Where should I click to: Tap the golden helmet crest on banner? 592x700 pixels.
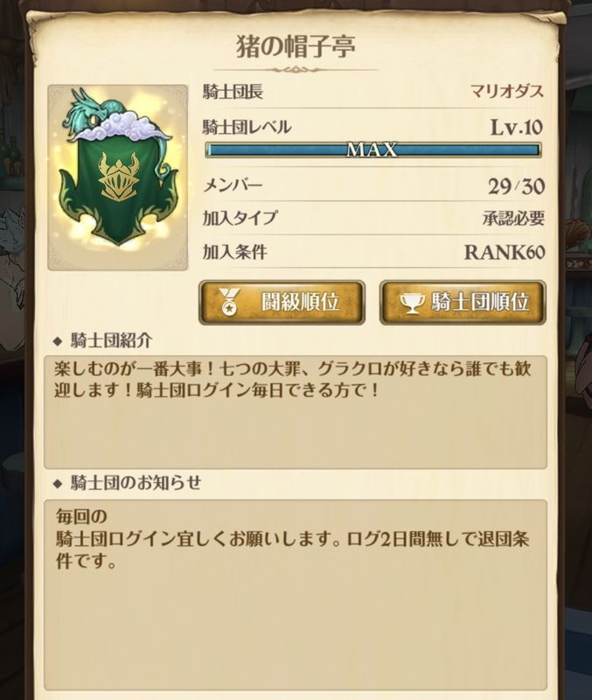(x=117, y=175)
